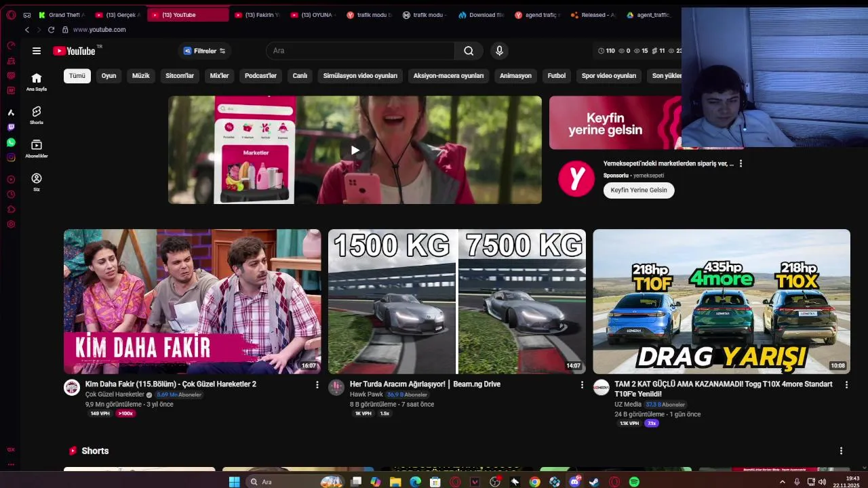The image size is (868, 488).
Task: Visit the UZ Media channel
Action: point(628,405)
